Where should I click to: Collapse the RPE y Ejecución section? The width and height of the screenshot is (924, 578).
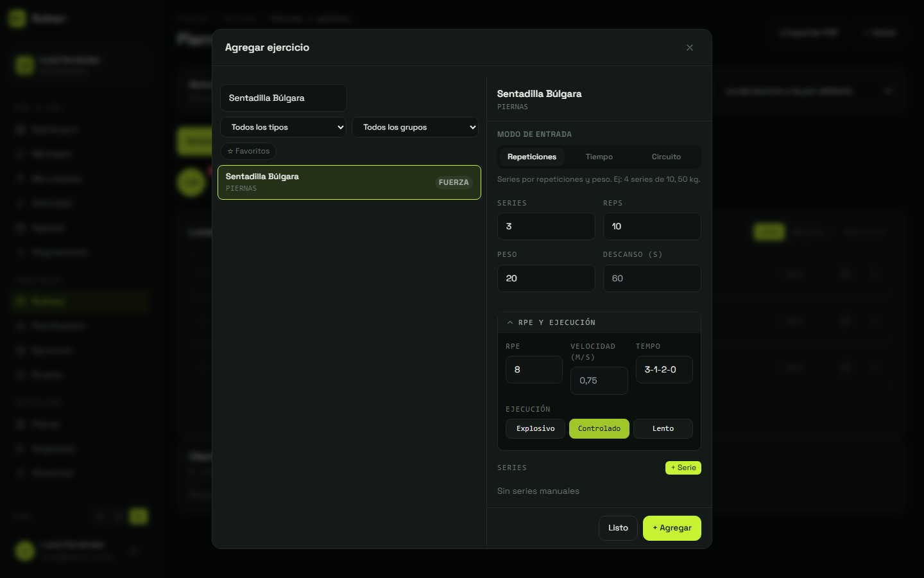(x=599, y=322)
